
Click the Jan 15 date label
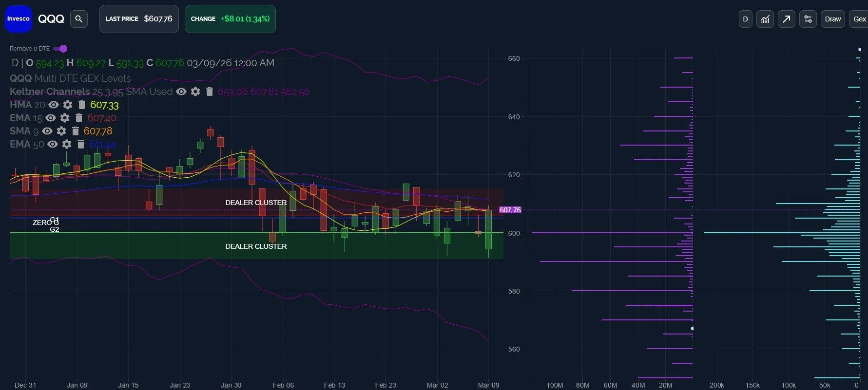(x=128, y=385)
